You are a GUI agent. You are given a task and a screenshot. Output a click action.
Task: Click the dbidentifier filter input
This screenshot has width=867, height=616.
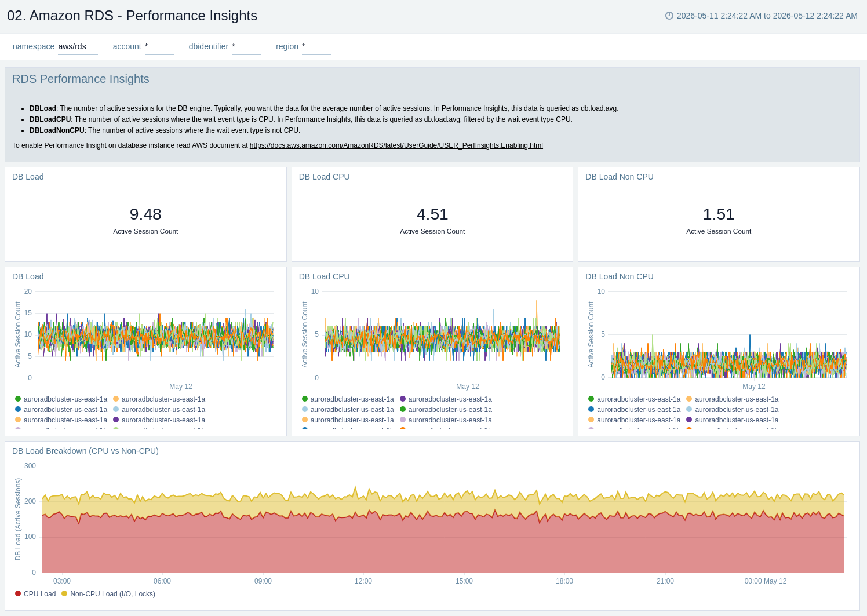point(246,46)
